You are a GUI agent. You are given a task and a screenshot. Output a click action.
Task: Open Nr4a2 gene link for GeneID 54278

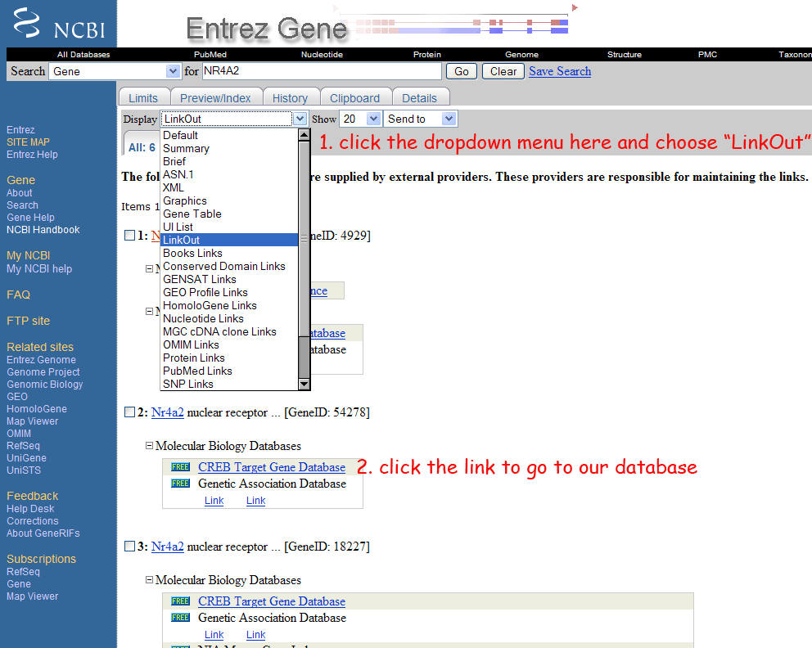[x=167, y=412]
